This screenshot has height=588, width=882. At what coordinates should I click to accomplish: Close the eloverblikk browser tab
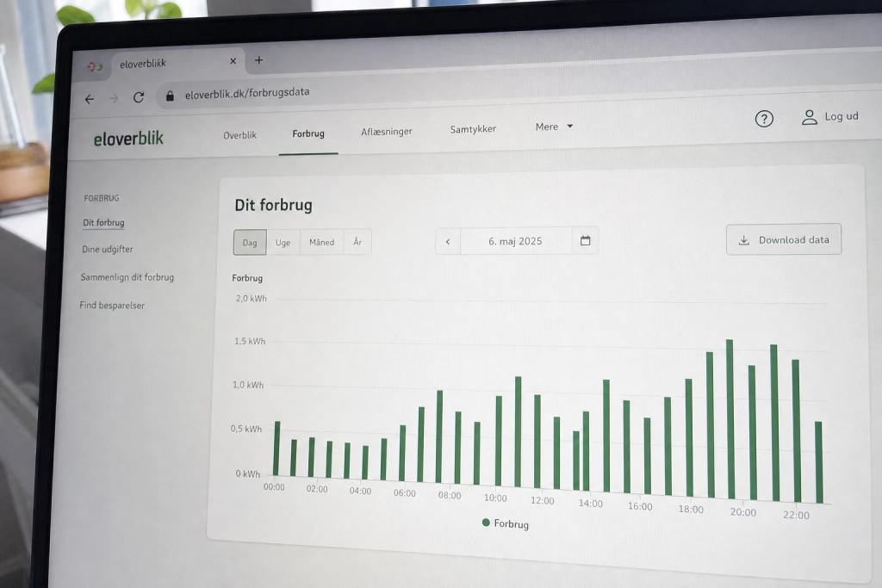(233, 61)
